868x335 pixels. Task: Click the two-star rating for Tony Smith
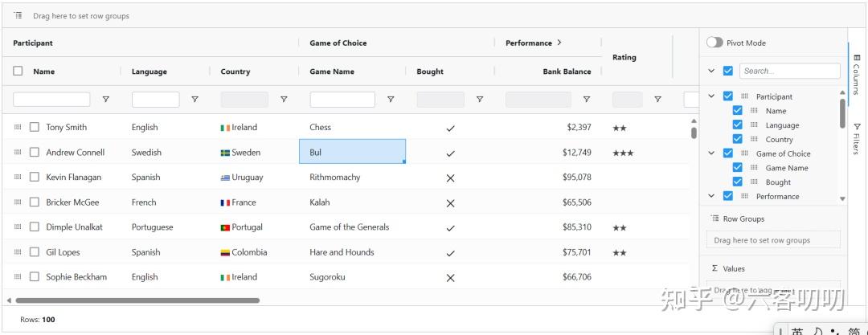(x=620, y=129)
